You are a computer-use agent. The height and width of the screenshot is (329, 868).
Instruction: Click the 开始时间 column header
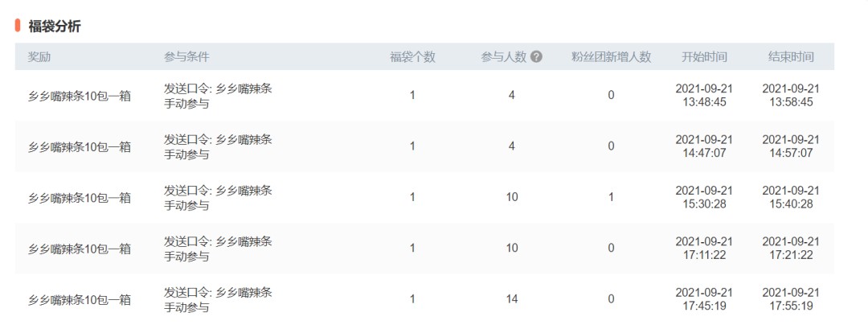pos(704,56)
